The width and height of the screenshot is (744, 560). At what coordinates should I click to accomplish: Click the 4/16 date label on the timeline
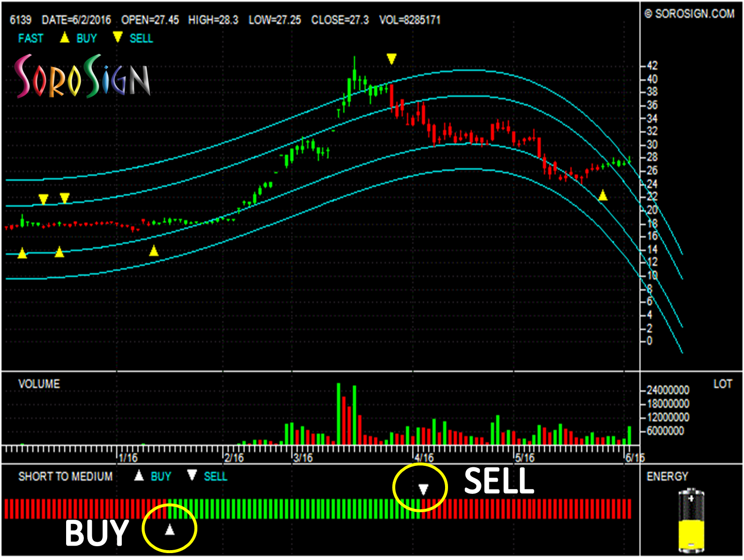(x=424, y=458)
